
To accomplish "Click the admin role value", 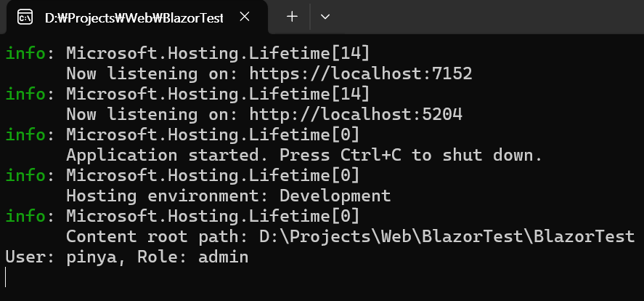I will [224, 257].
